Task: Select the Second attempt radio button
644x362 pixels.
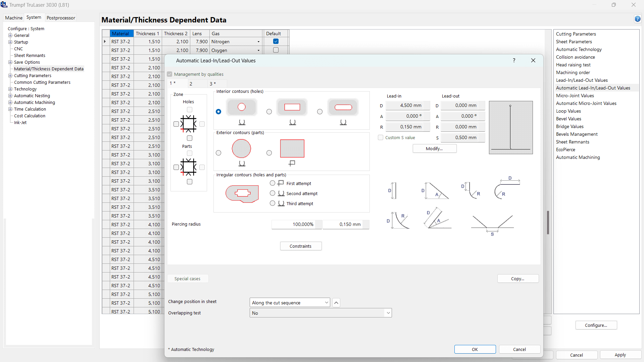Action: (272, 193)
